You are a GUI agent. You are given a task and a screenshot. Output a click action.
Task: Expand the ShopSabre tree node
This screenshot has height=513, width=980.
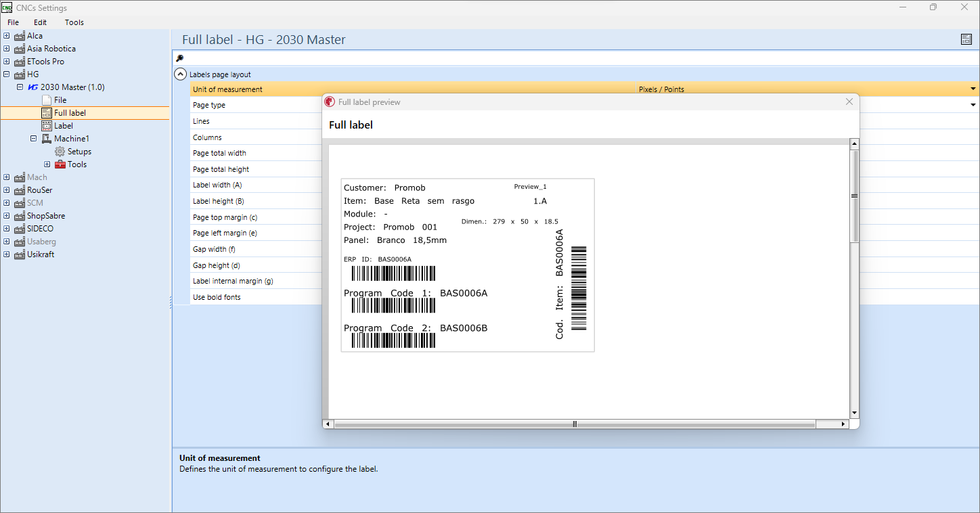(x=7, y=216)
